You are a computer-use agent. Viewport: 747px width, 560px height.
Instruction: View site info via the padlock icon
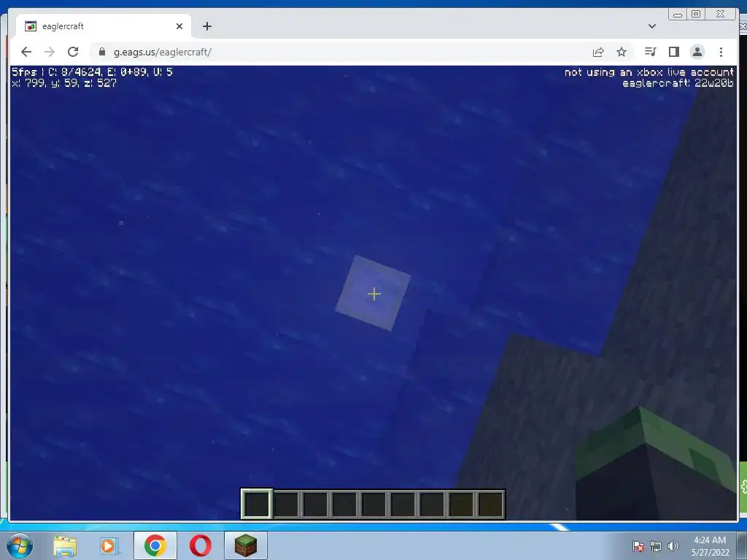101,52
